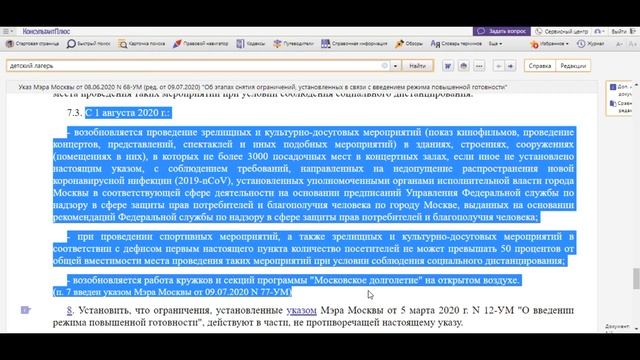Export document to Word

(448, 66)
